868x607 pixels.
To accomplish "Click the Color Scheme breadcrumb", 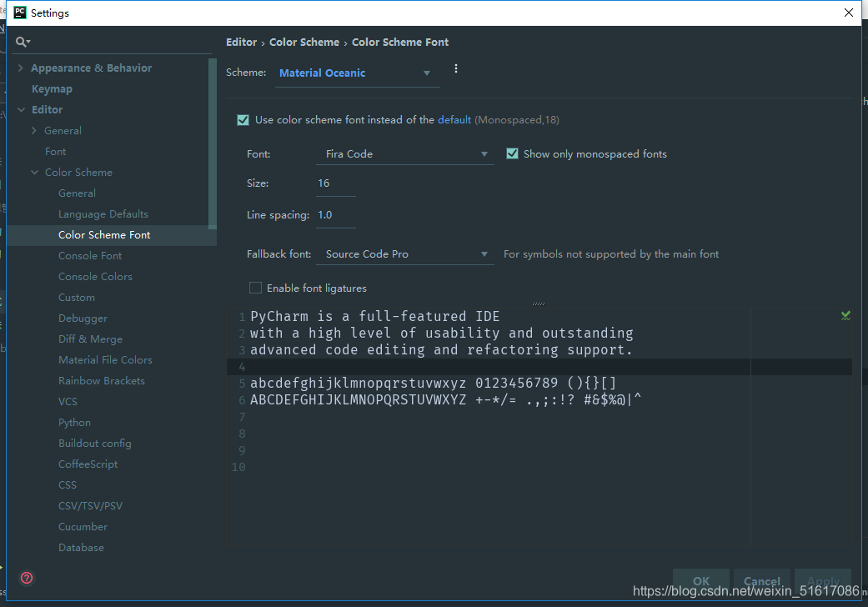I will coord(304,42).
